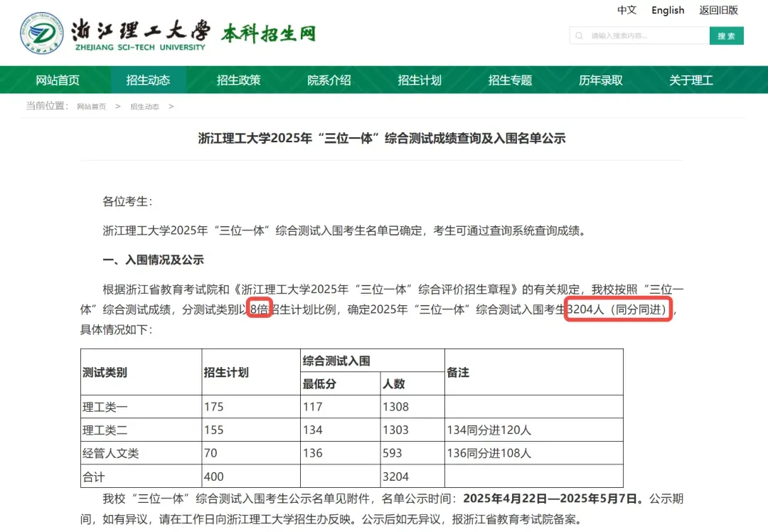Click the remark 134同分进120人
Screen dimensions: 768x532
(x=489, y=430)
